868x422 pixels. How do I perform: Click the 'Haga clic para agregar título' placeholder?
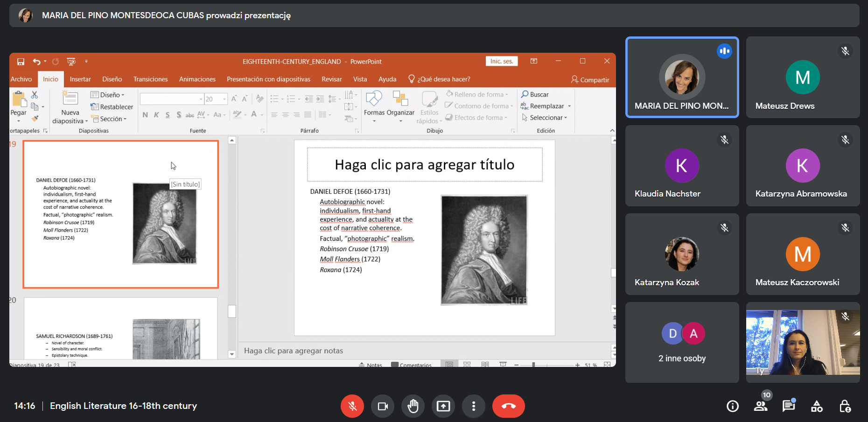(x=425, y=165)
